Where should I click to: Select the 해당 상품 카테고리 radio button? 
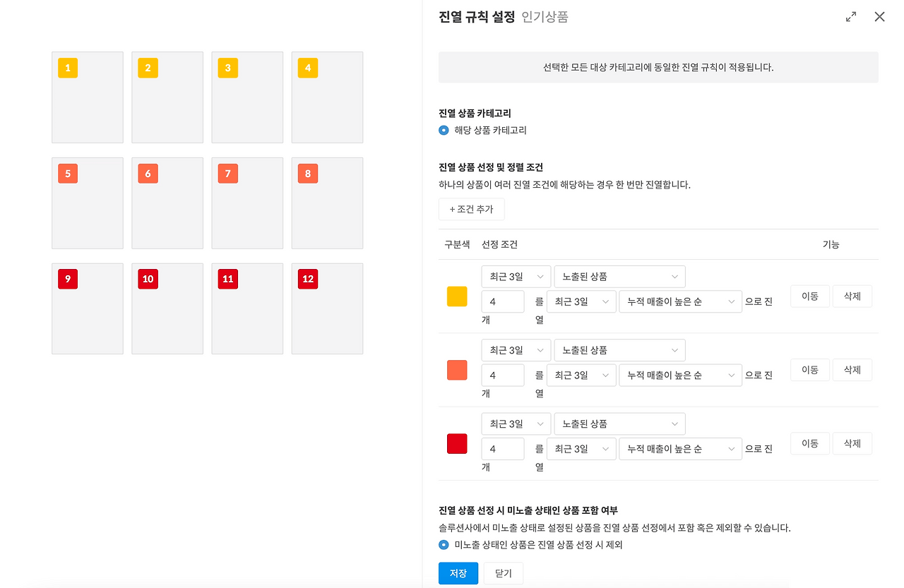pyautogui.click(x=443, y=130)
